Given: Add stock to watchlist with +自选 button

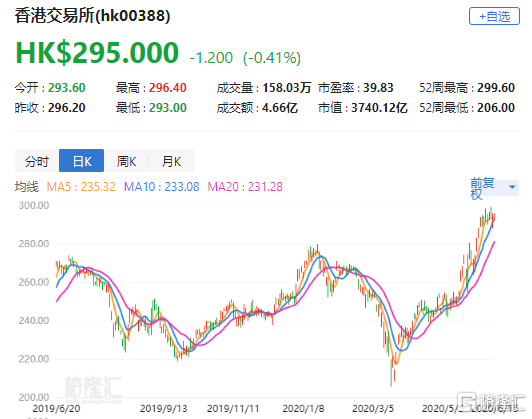Looking at the screenshot, I should coord(494,16).
